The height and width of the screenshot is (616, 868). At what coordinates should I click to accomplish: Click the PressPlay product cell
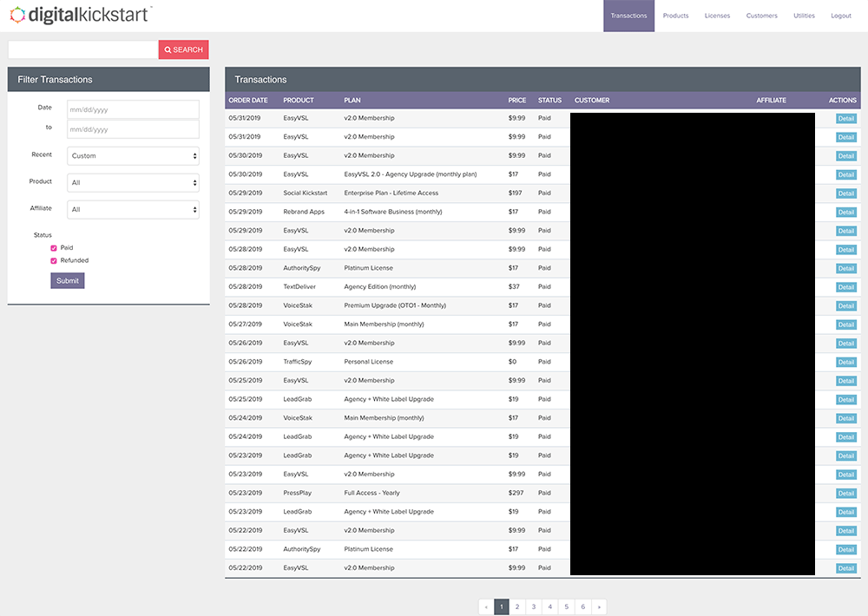coord(297,493)
